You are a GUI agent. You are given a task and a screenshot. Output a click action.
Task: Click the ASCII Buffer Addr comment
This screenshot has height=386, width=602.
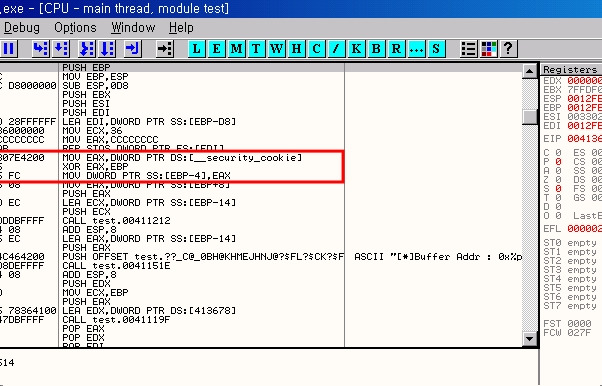pos(438,257)
